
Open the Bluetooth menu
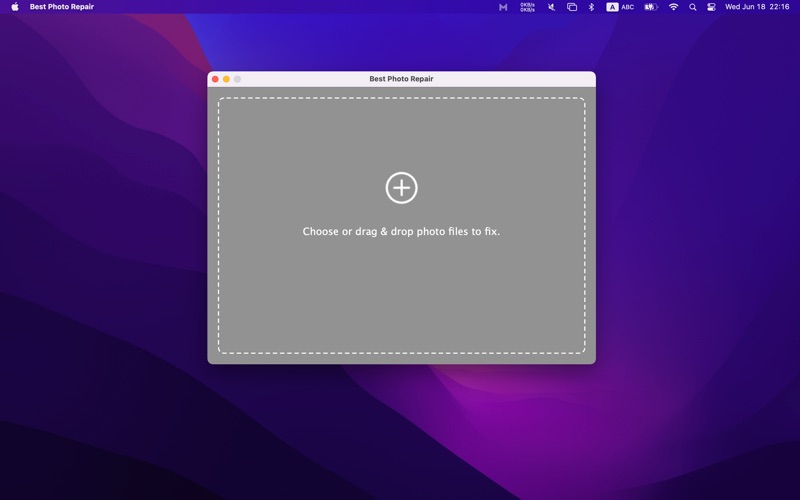click(x=591, y=7)
